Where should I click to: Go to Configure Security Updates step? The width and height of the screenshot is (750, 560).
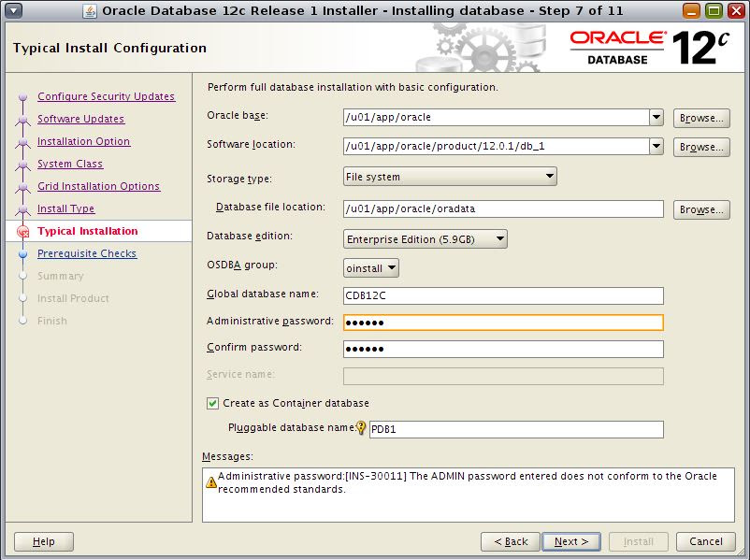point(107,96)
